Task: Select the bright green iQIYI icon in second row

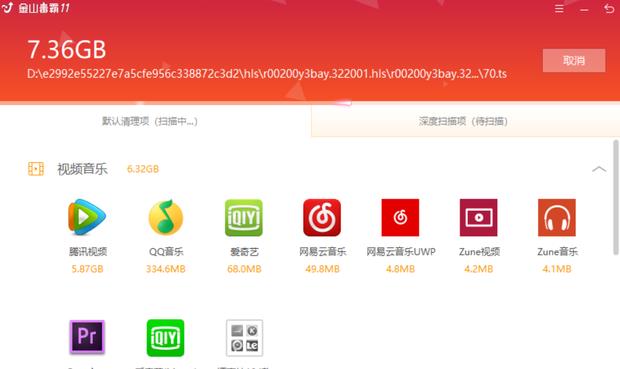Action: (x=165, y=338)
